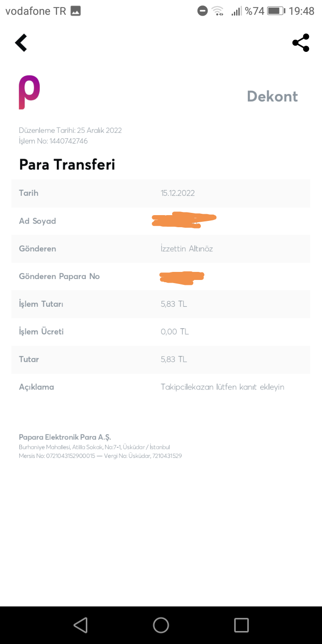Viewport: 322px width, 644px height.
Task: Tap the date value 15.12.2022
Action: 178,193
